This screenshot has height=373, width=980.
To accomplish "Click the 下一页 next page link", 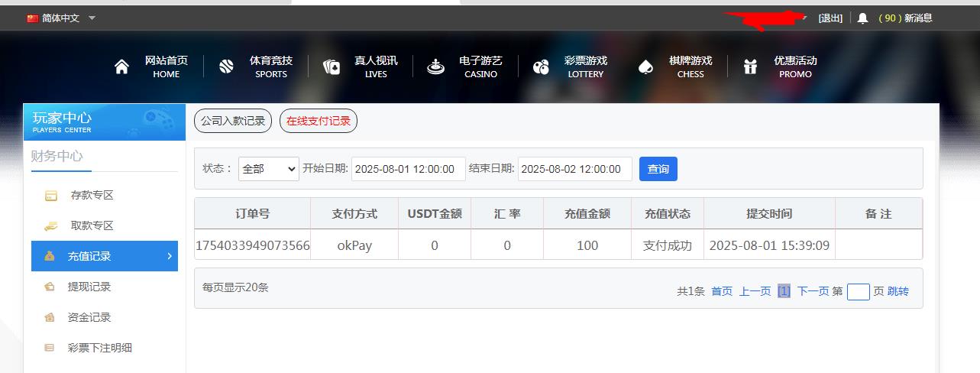I will click(813, 291).
